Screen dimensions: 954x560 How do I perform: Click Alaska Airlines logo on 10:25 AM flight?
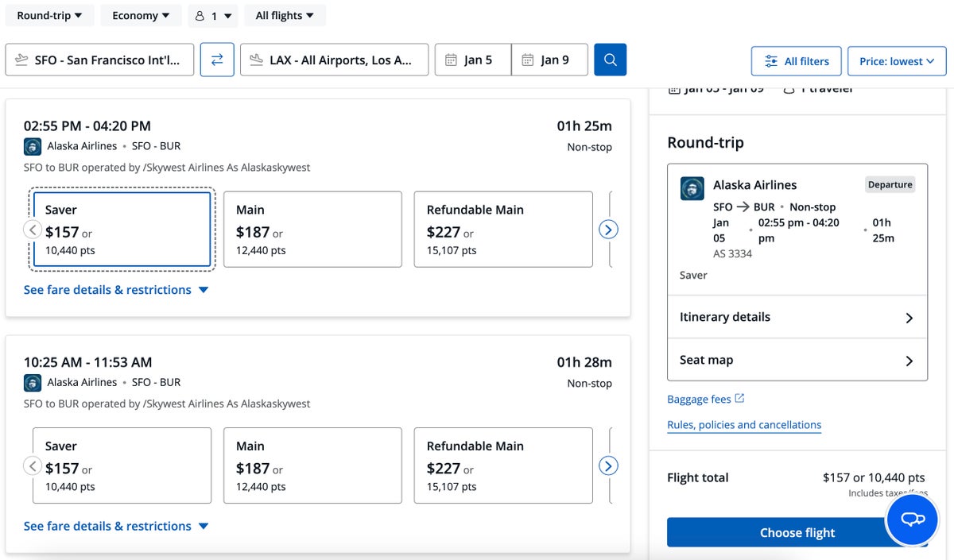pyautogui.click(x=33, y=382)
